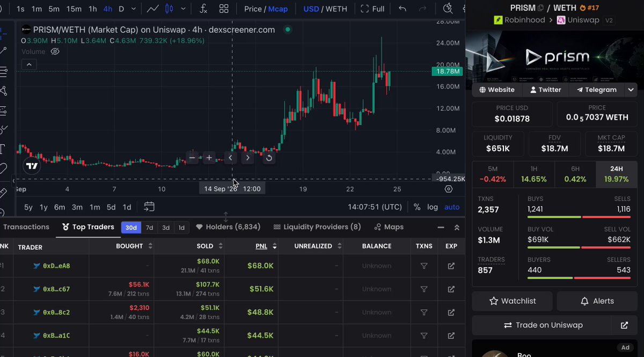Open the indicators (fx) menu
644x357 pixels.
tap(203, 9)
